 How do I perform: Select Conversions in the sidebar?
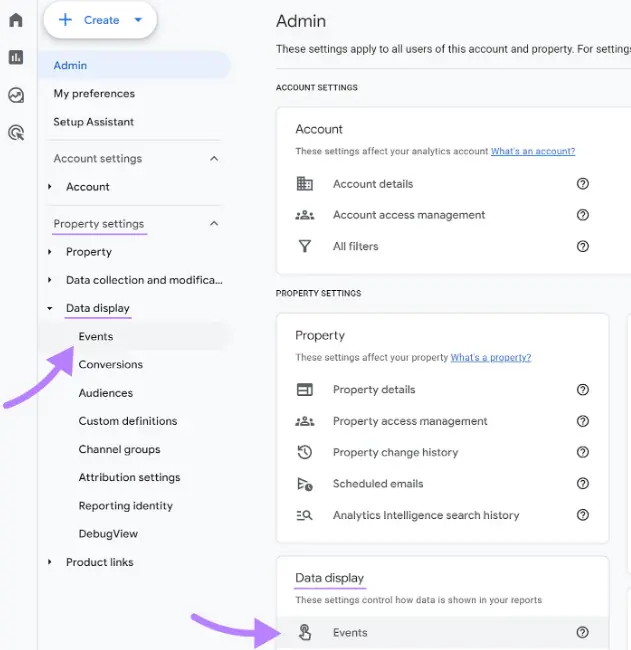point(111,365)
